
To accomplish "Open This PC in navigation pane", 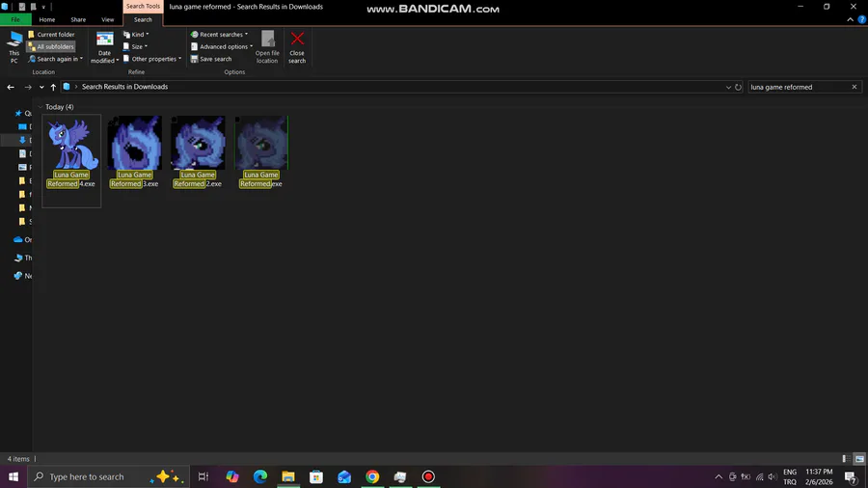I will point(23,258).
